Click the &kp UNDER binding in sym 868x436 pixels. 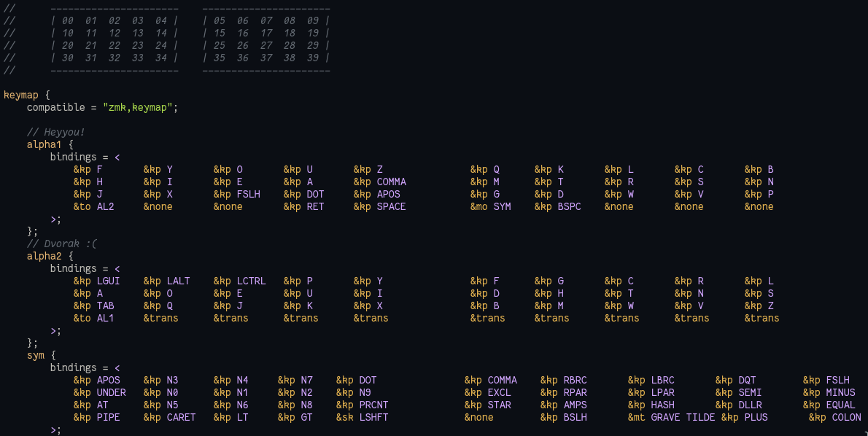point(100,392)
